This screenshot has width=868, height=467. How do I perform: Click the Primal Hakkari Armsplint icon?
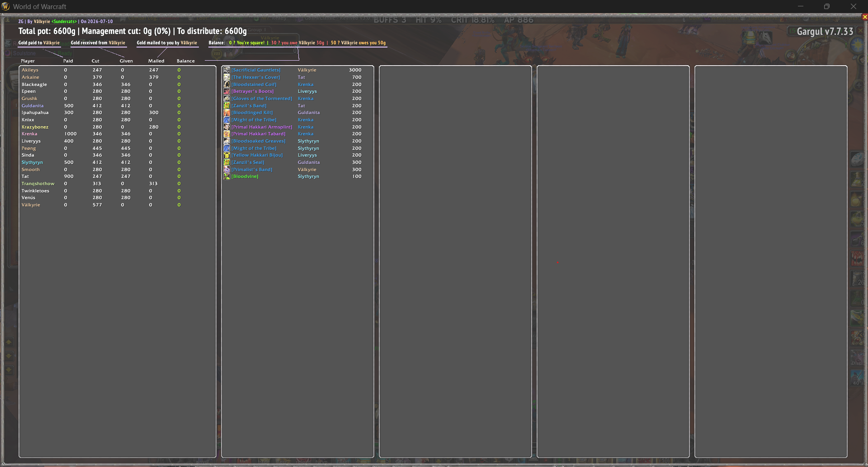[227, 127]
